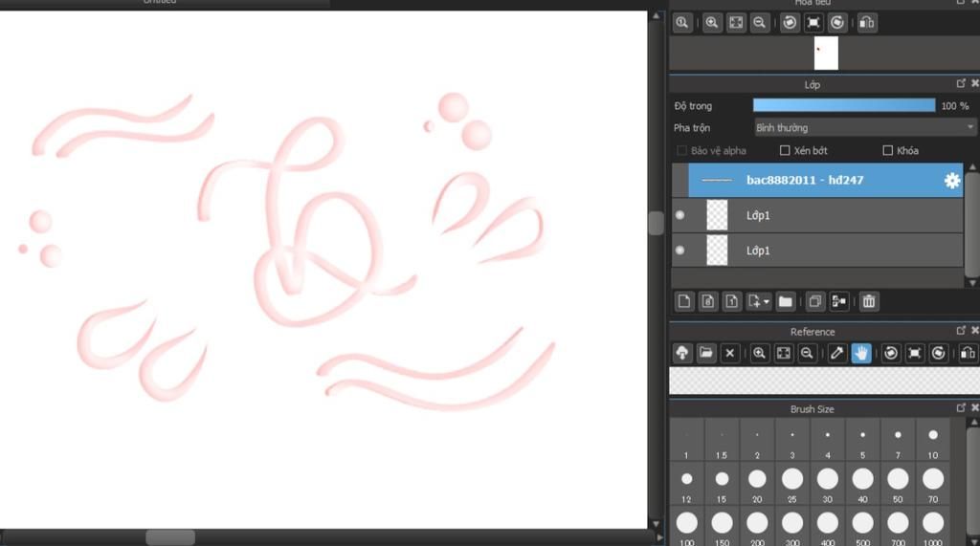Zoom in using the navigator panel

[712, 23]
